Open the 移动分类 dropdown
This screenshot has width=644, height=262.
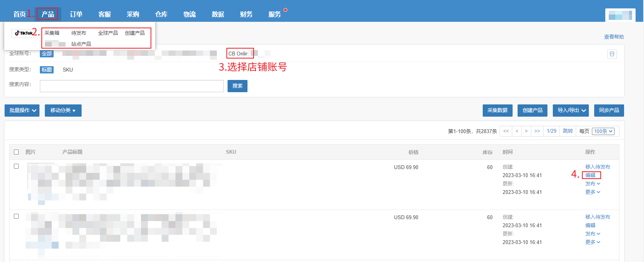click(x=63, y=111)
